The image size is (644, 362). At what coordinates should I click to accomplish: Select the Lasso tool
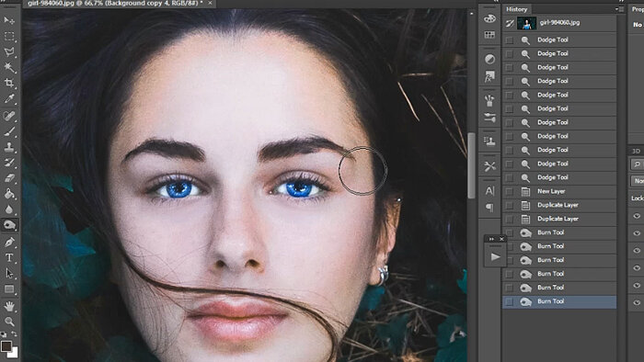tap(9, 51)
